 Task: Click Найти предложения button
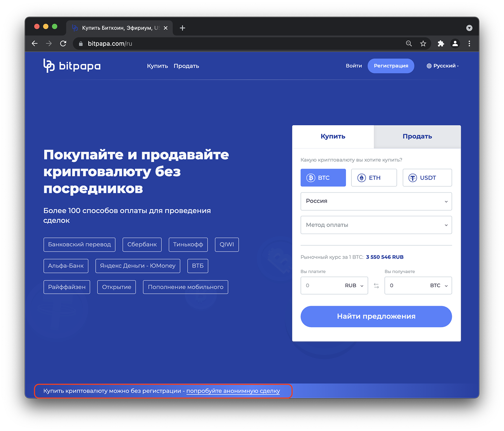376,316
